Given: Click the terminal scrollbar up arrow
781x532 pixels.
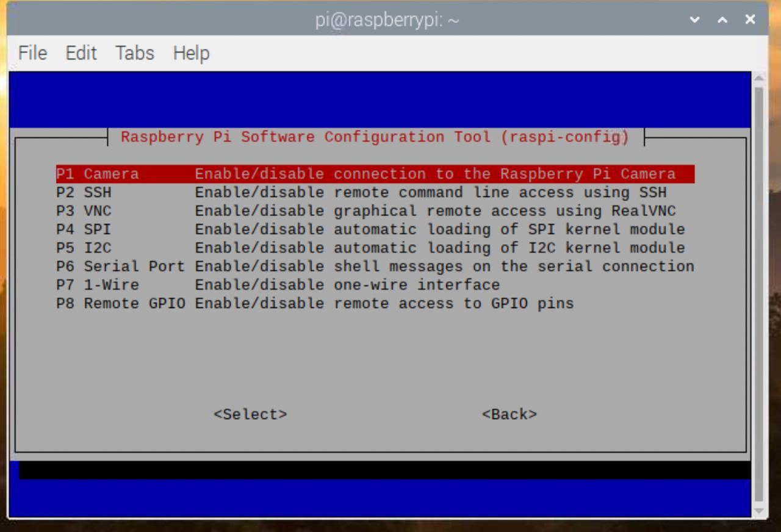Looking at the screenshot, I should pos(759,79).
